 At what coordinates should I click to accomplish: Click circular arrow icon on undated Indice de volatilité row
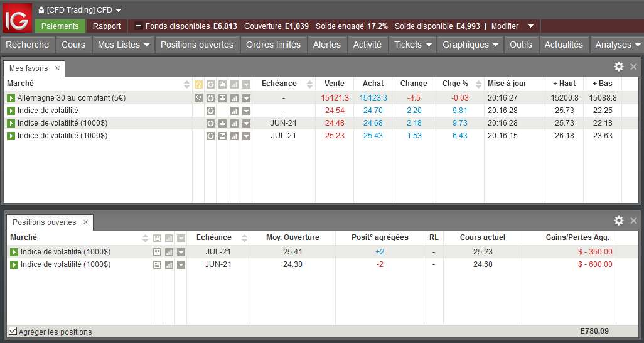click(210, 111)
